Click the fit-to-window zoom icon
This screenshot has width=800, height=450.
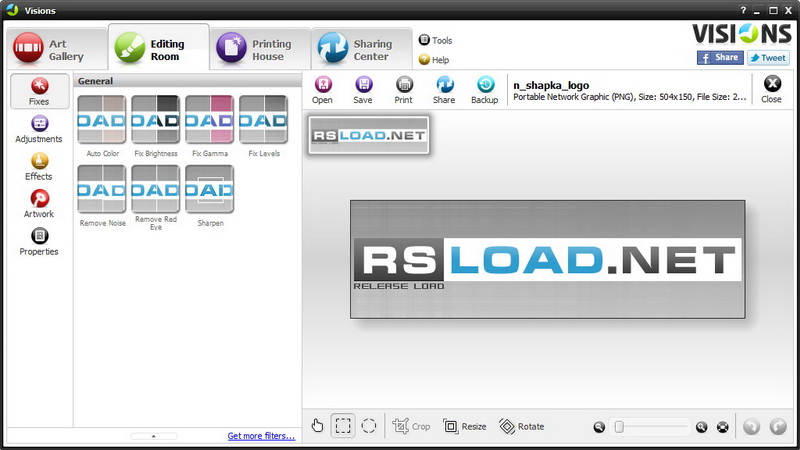(722, 427)
